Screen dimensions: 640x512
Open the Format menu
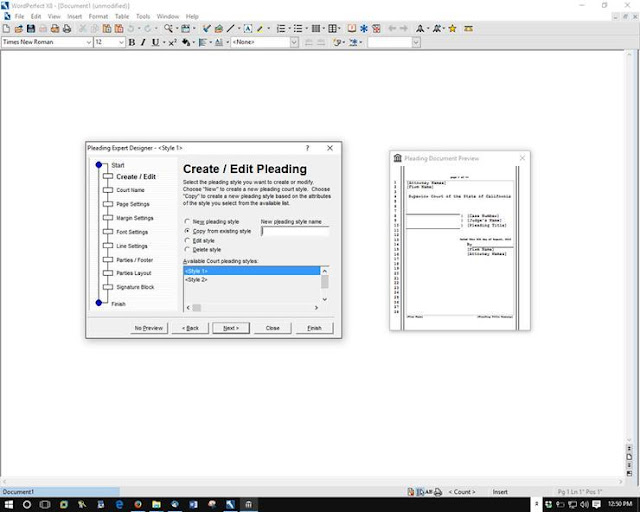tap(98, 17)
